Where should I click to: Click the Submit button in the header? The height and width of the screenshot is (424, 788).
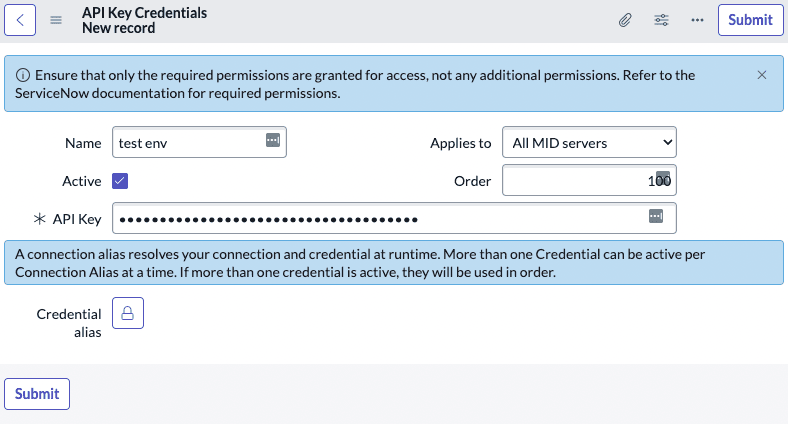(x=750, y=20)
